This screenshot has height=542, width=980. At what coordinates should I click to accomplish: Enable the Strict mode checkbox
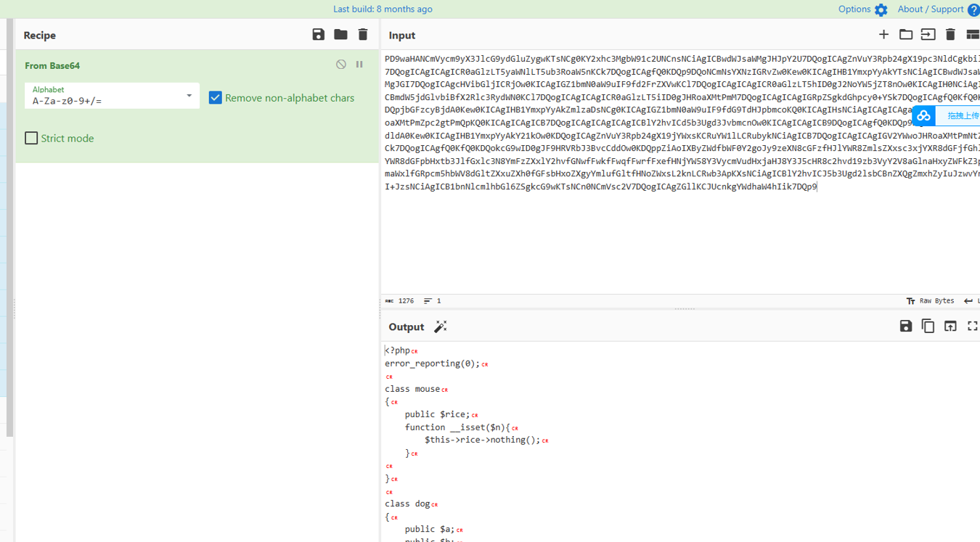[31, 138]
